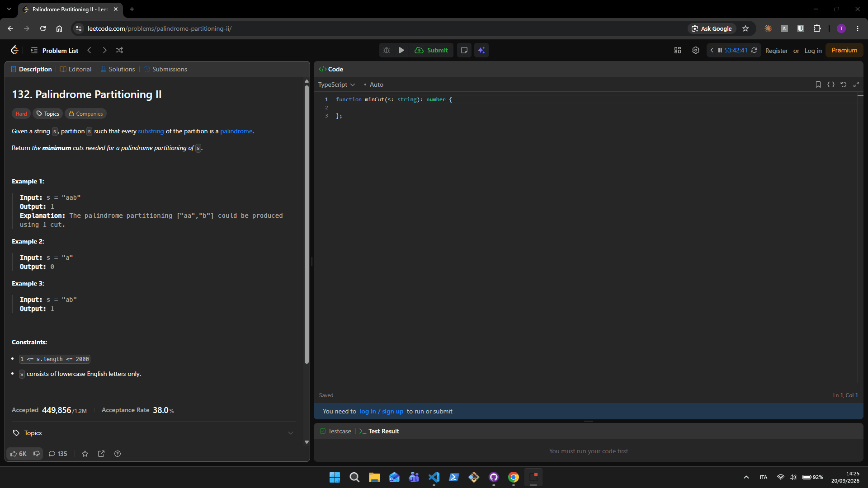Open LeetCode settings gear
The image size is (868, 488).
pyautogui.click(x=696, y=50)
